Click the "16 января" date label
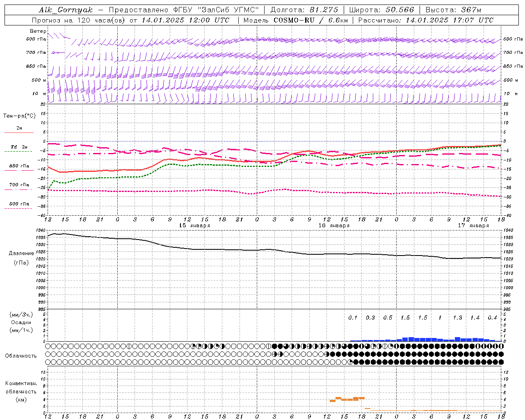 click(x=334, y=226)
